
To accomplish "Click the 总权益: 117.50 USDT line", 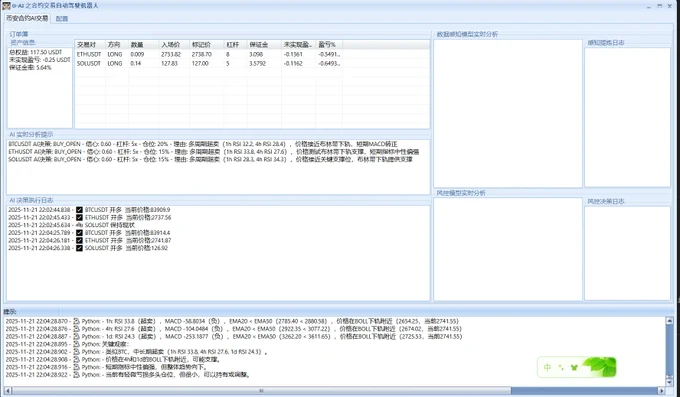I will [36, 52].
